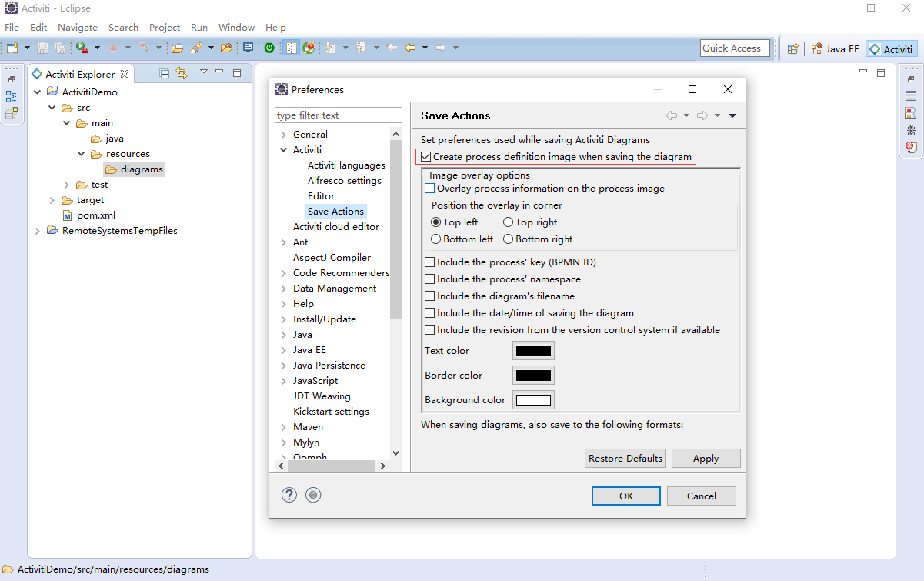Click the green power button toolbar icon

(x=269, y=48)
